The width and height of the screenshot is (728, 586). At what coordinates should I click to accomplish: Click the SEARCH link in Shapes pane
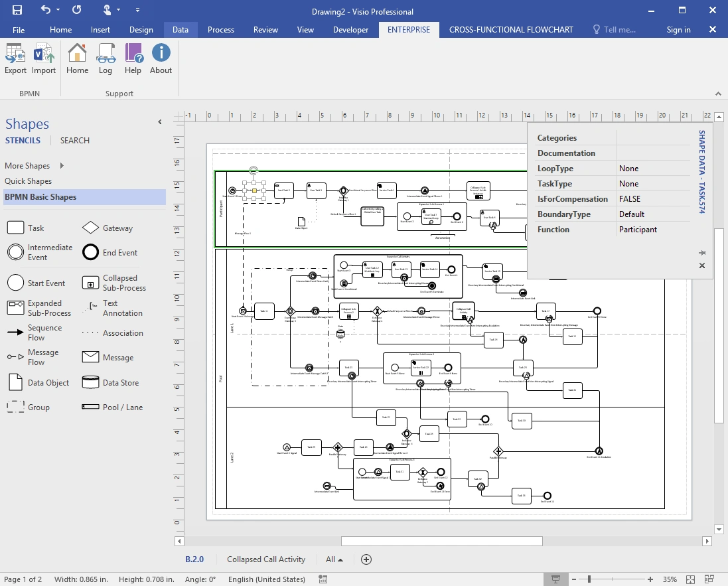coord(74,141)
